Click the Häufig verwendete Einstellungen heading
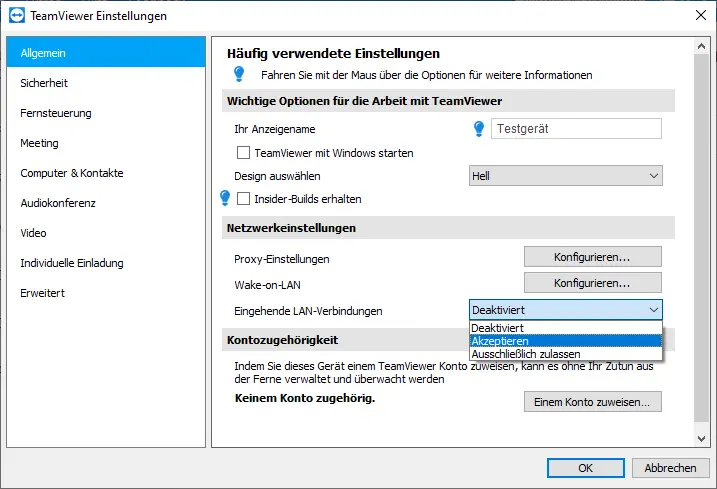Image resolution: width=717 pixels, height=489 pixels. (x=333, y=54)
